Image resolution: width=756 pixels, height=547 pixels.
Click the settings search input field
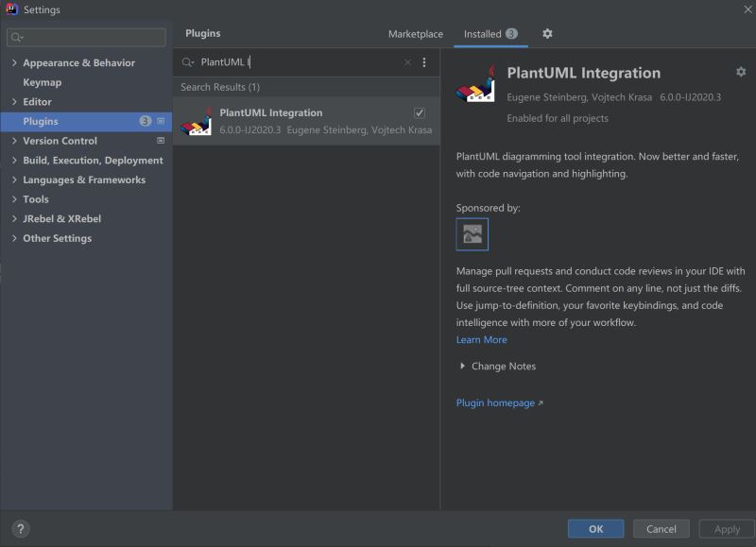coord(86,37)
